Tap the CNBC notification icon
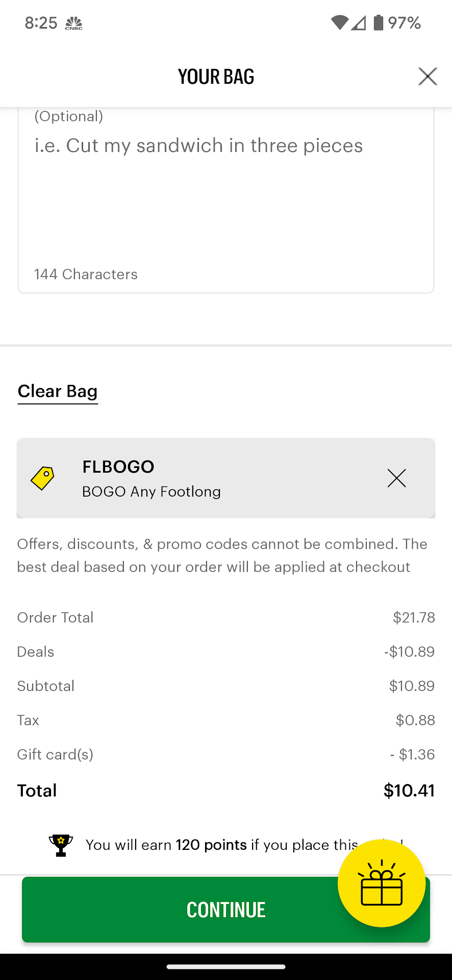 coord(74,23)
